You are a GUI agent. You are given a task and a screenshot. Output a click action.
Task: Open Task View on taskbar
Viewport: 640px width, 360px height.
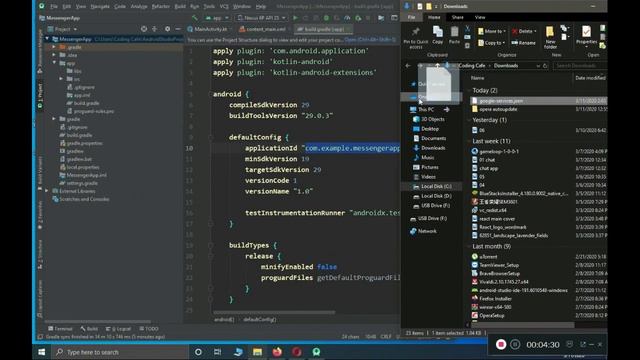click(218, 352)
